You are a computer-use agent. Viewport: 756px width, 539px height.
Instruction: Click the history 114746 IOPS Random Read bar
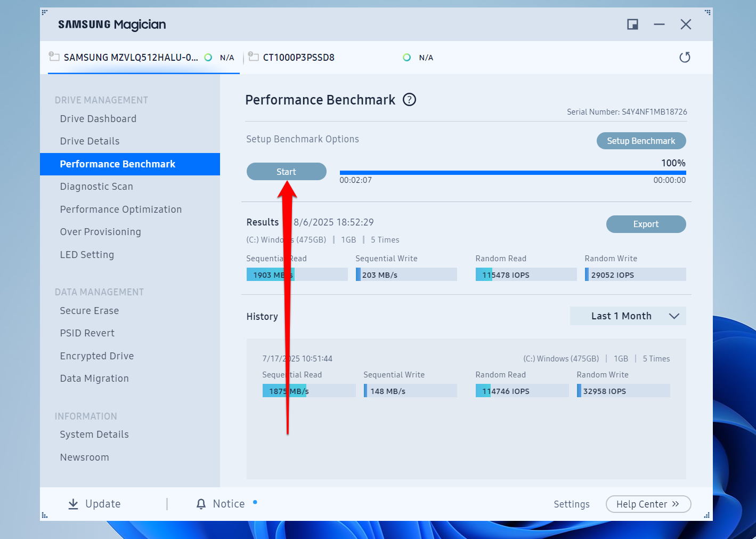coord(522,391)
